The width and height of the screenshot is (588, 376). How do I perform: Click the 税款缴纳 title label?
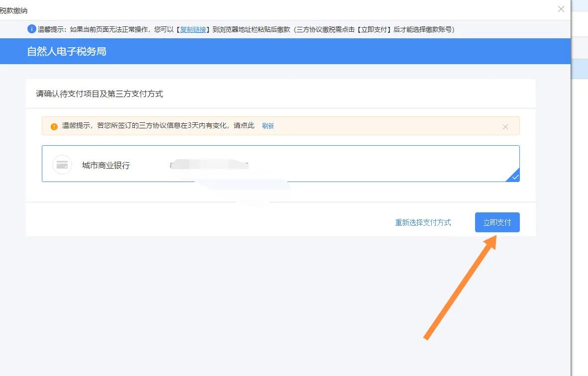[x=13, y=10]
